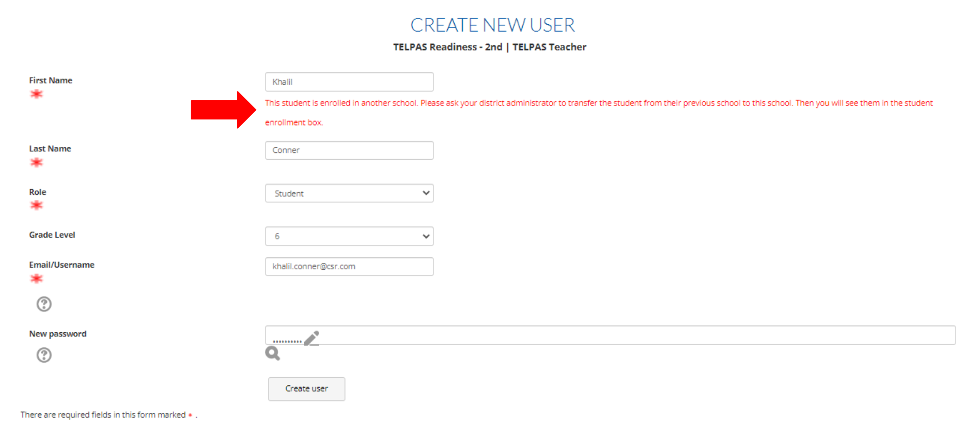980x432 pixels.
Task: Click the email field with khalil.conner@csr.com
Action: [x=349, y=267]
